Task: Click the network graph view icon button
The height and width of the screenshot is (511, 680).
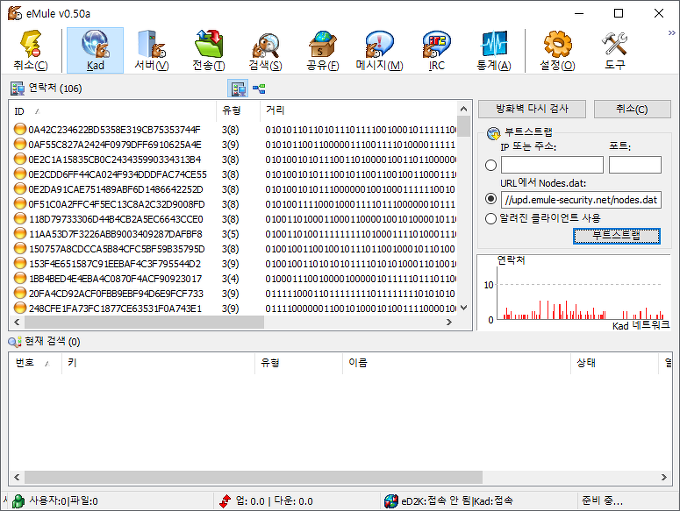Action: (259, 89)
